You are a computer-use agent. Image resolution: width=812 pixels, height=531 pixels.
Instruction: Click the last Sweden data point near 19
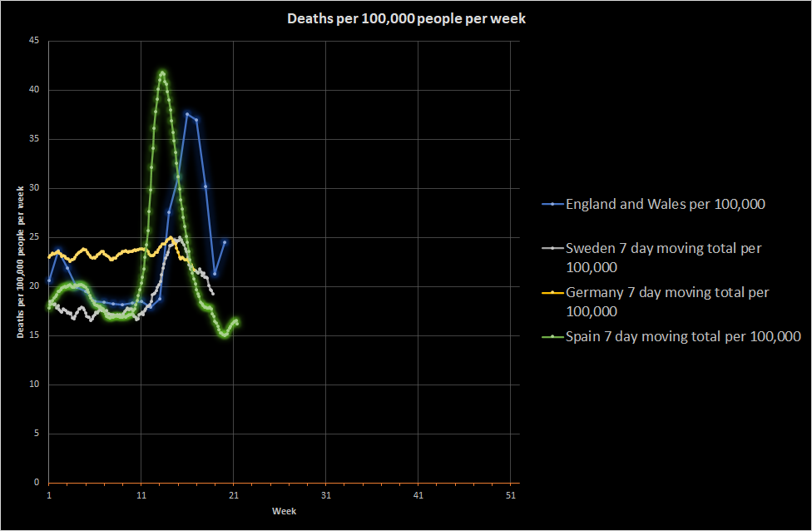click(x=213, y=294)
